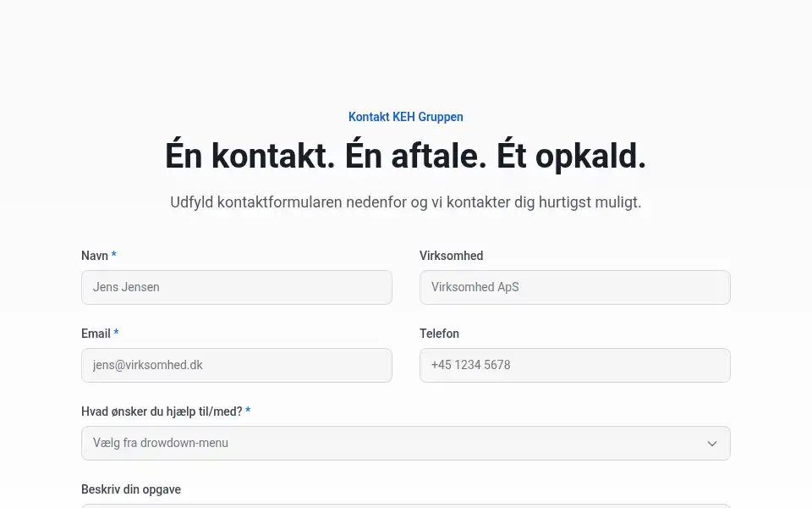Click the Navn input field

click(x=237, y=287)
